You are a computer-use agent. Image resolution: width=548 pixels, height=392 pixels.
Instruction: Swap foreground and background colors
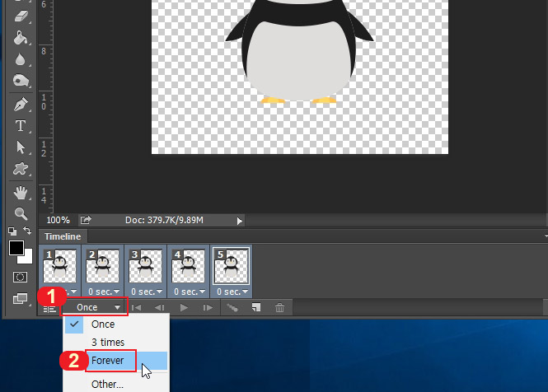pos(27,231)
